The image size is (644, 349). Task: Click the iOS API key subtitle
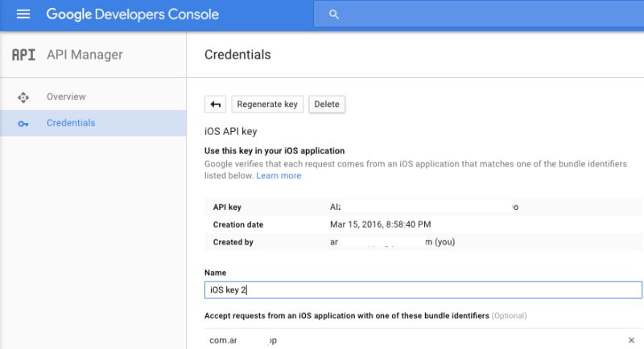230,132
